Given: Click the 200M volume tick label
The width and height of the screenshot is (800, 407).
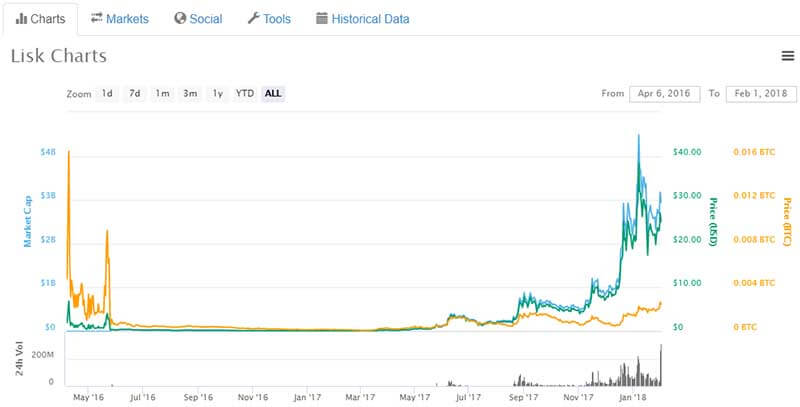Looking at the screenshot, I should click(42, 354).
